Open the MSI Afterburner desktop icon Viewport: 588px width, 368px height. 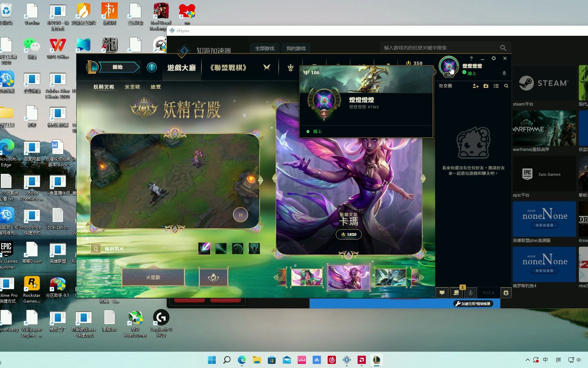click(135, 324)
